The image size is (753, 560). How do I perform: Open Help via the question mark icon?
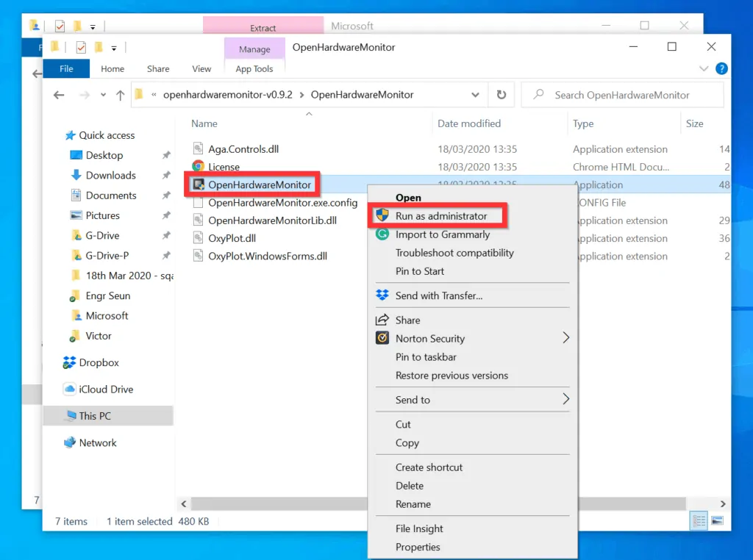[x=721, y=68]
